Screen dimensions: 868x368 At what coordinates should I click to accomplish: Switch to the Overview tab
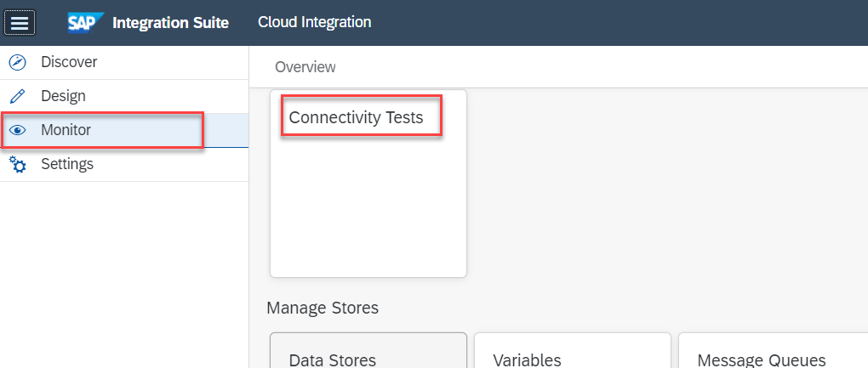(x=305, y=66)
